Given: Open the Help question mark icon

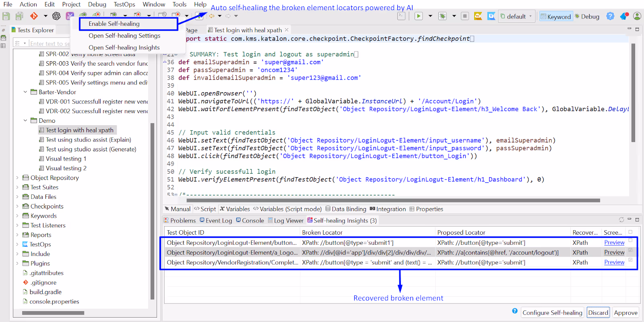Looking at the screenshot, I should [x=610, y=16].
